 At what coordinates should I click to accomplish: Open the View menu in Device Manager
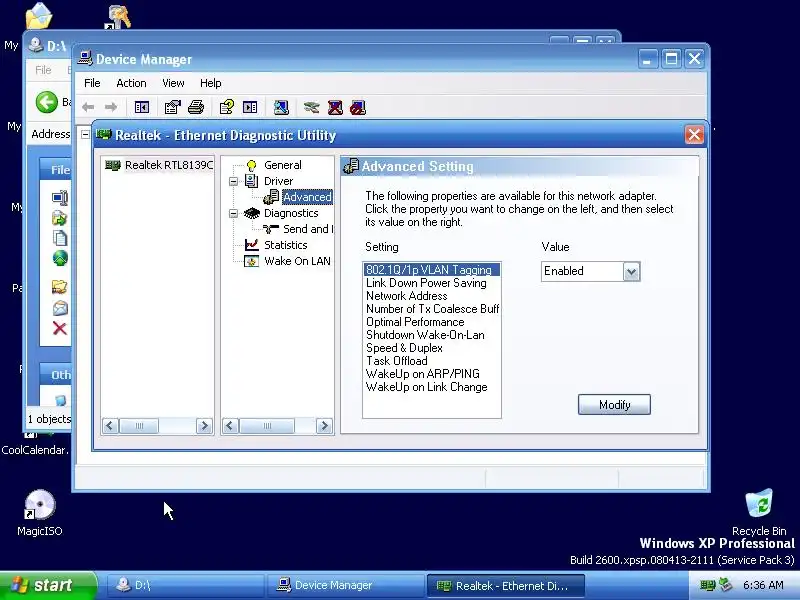[173, 83]
